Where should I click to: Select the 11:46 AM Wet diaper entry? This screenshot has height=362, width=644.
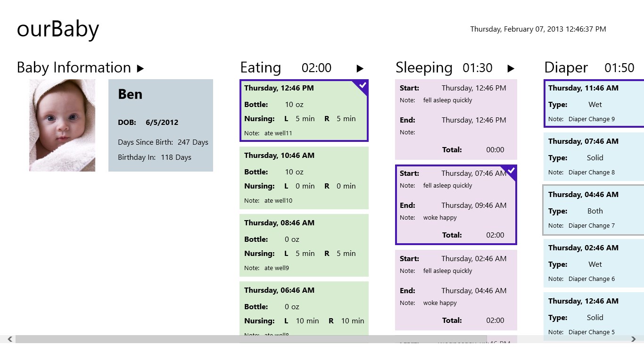point(593,104)
